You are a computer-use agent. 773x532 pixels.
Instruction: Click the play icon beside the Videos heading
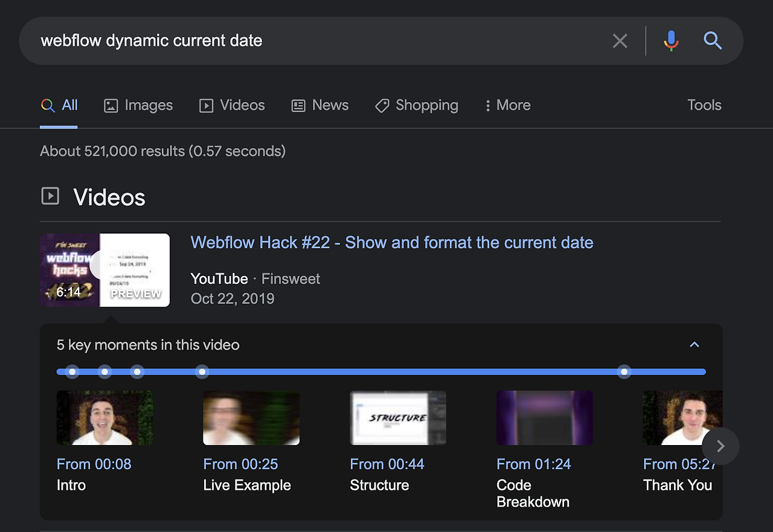click(50, 196)
